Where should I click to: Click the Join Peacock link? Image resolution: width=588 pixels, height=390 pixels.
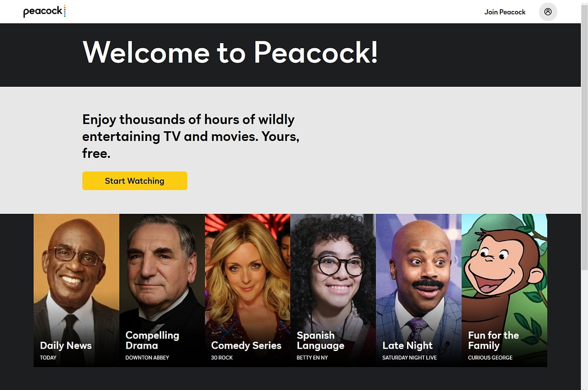505,12
